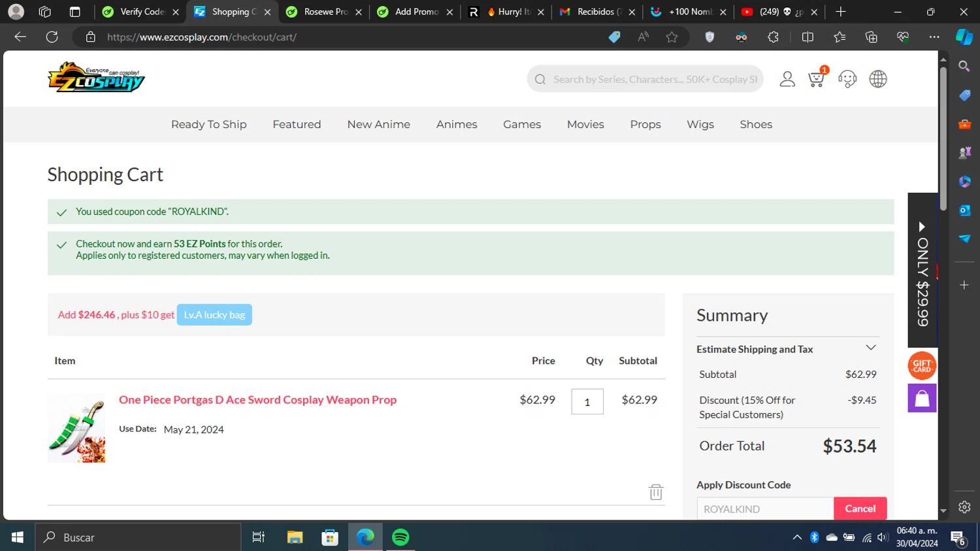Click the Ace sword product thumbnail
The height and width of the screenshot is (551, 980).
pos(76,428)
